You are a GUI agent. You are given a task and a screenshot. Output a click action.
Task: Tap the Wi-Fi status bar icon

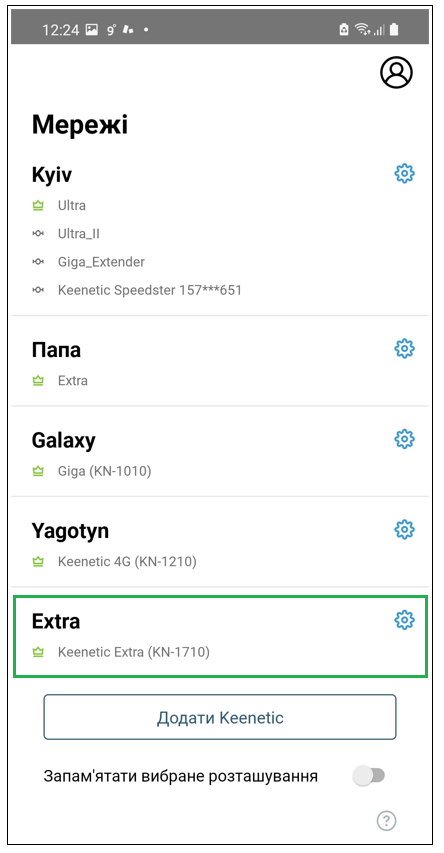[361, 29]
